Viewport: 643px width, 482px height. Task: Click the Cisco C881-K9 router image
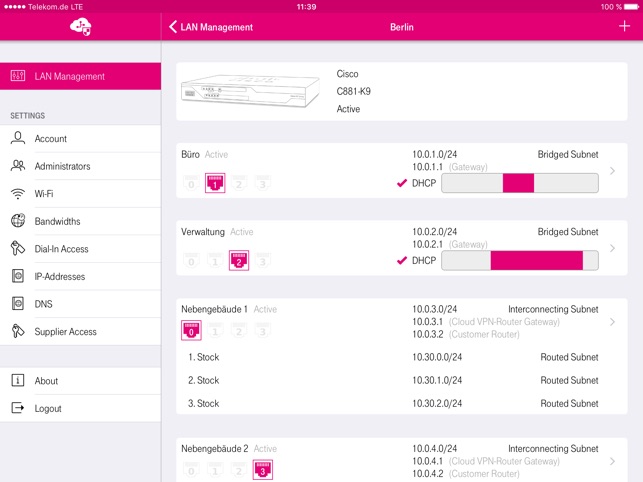[250, 91]
